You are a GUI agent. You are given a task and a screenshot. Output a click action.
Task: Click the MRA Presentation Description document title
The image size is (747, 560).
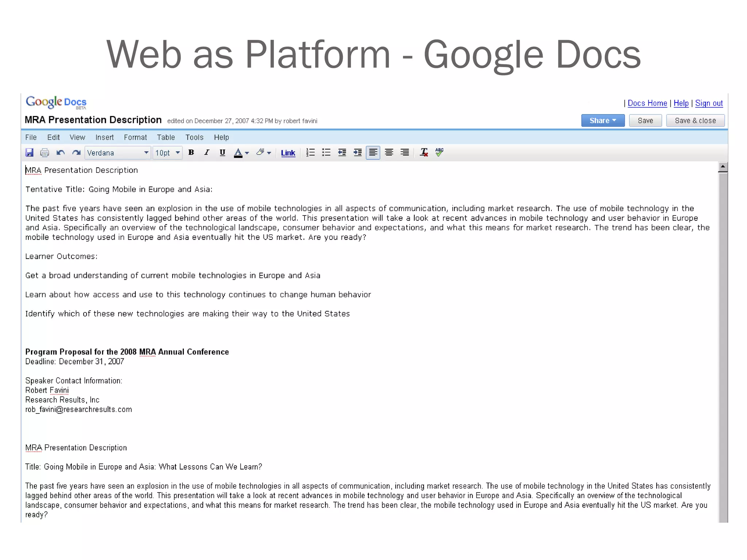(x=93, y=120)
